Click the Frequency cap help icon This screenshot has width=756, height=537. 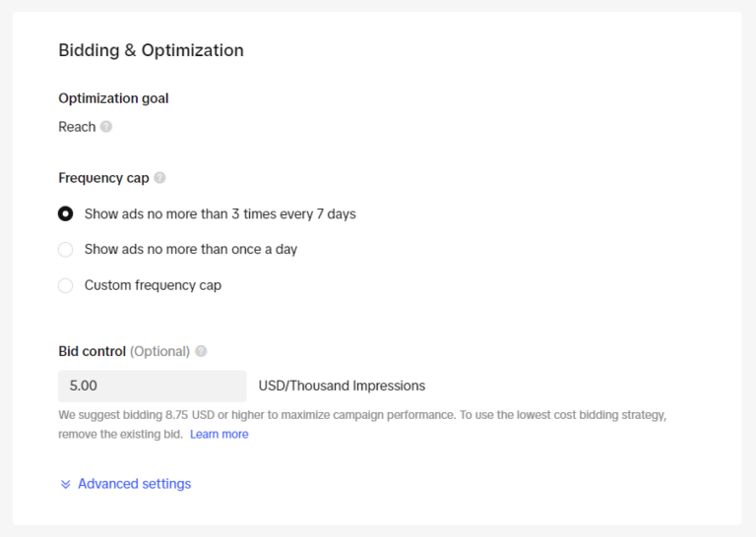coord(159,178)
